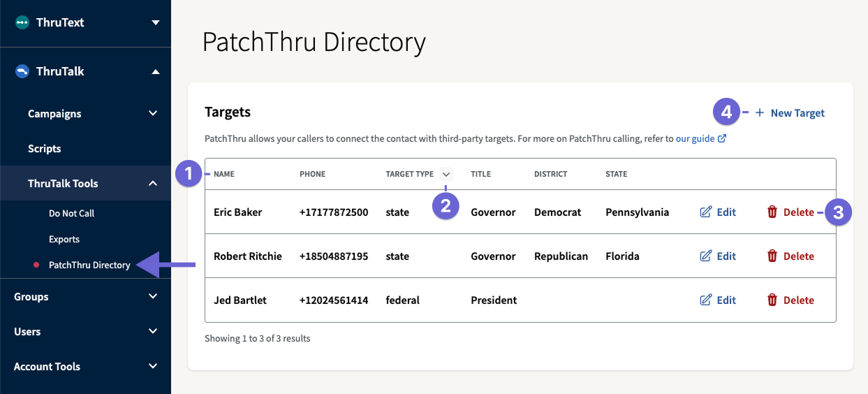Collapse the ThruTalk section arrow

(x=156, y=71)
